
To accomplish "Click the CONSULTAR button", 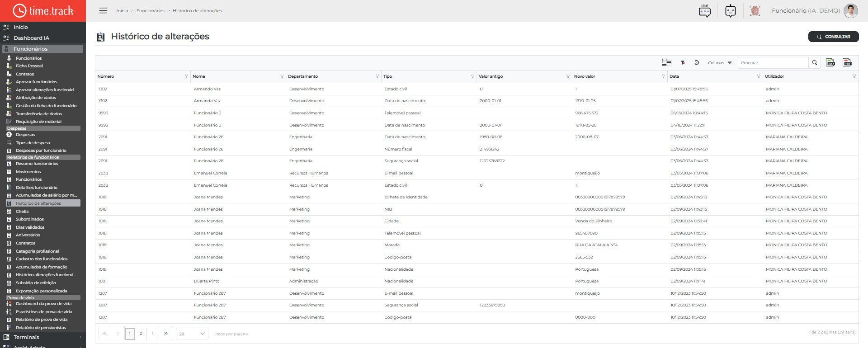I will (833, 37).
